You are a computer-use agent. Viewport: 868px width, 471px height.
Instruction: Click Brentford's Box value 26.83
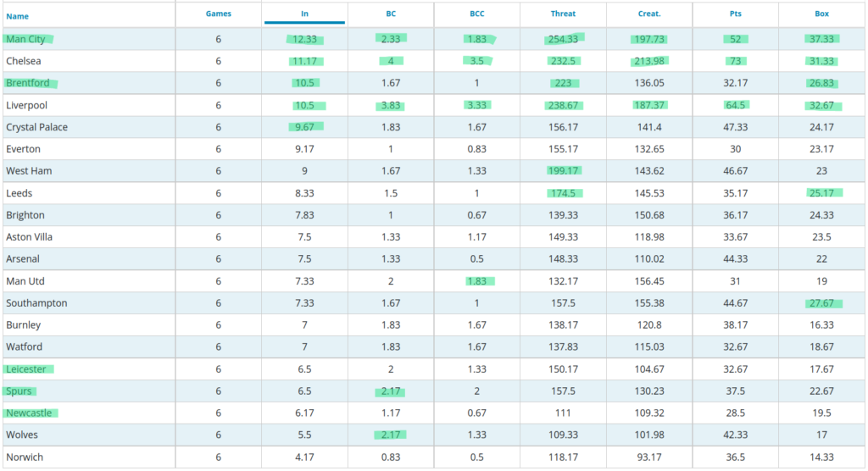(821, 83)
